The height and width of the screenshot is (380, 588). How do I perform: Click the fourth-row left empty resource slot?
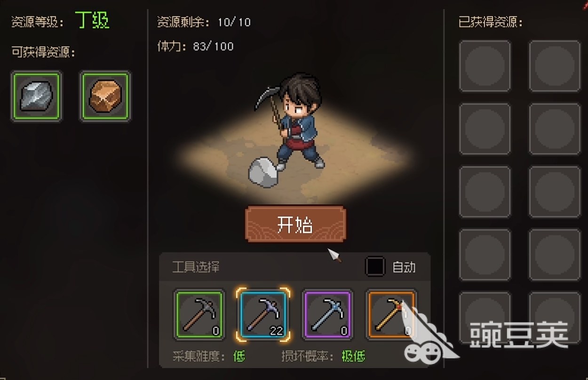[485, 255]
